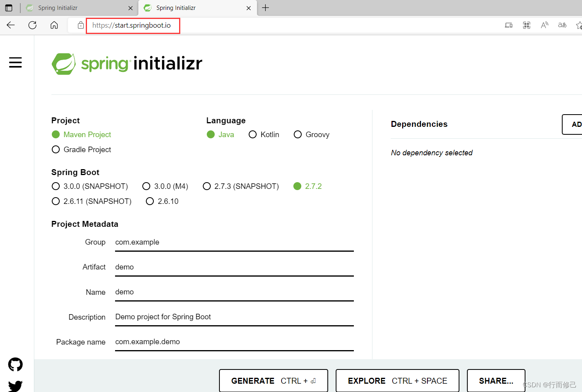Open a new browser tab with plus
This screenshot has width=582, height=392.
[x=265, y=8]
